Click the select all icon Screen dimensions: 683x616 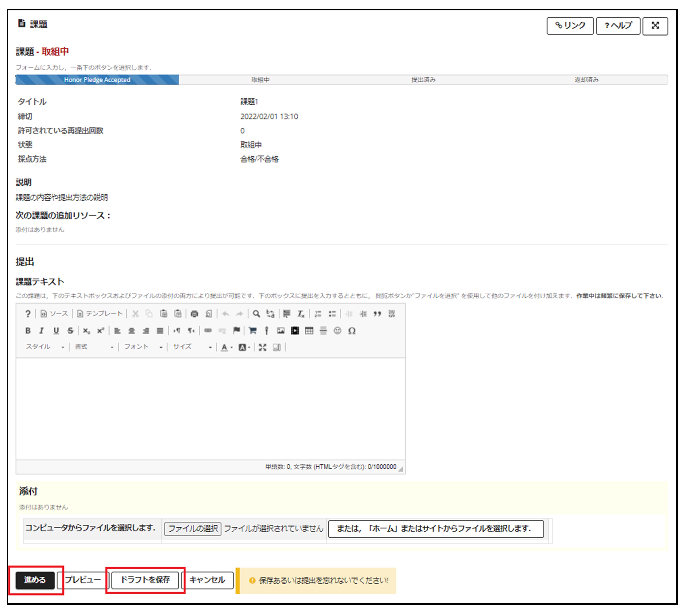287,314
